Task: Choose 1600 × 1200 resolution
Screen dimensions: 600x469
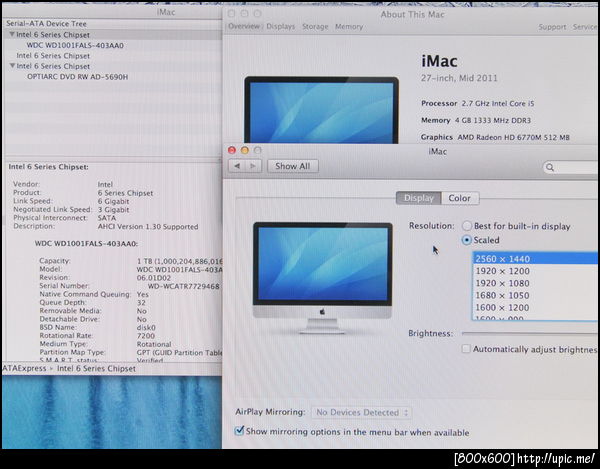Action: point(535,308)
